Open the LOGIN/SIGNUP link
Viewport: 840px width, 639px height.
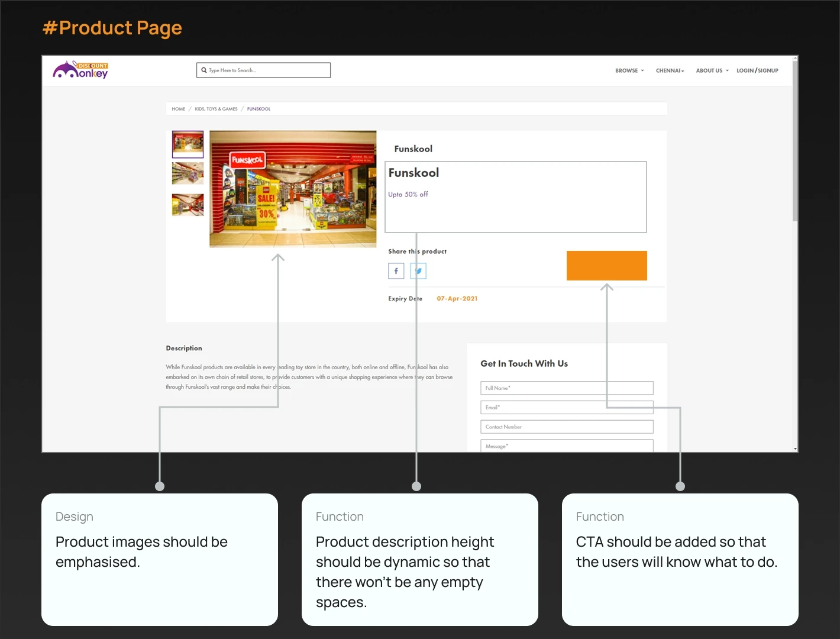coord(757,70)
